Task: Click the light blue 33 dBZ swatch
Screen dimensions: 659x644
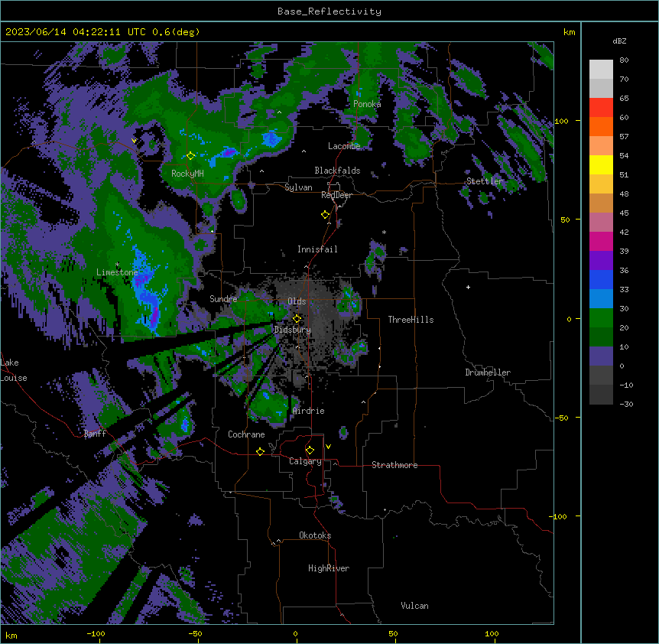Action: [601, 299]
